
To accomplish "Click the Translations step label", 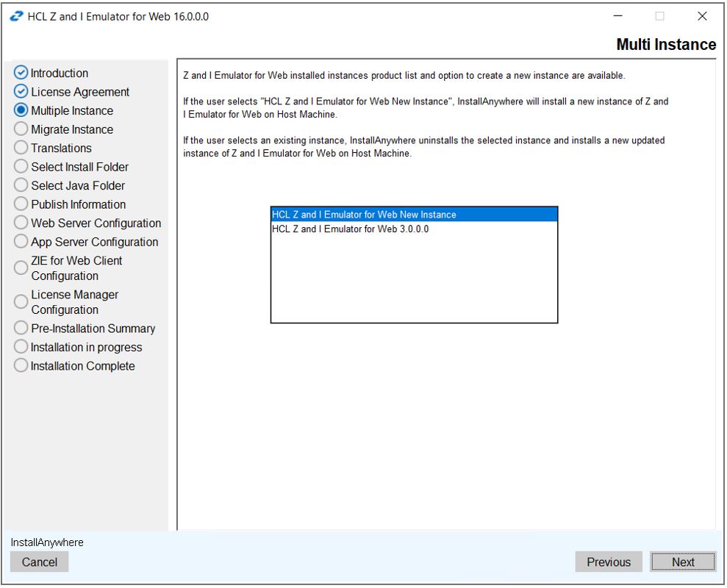I will coord(61,148).
